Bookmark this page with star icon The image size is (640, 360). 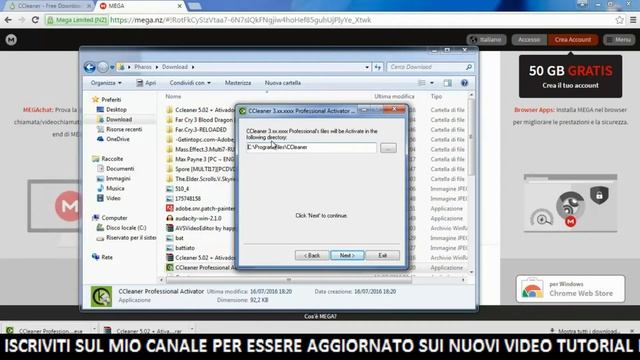pyautogui.click(x=619, y=20)
